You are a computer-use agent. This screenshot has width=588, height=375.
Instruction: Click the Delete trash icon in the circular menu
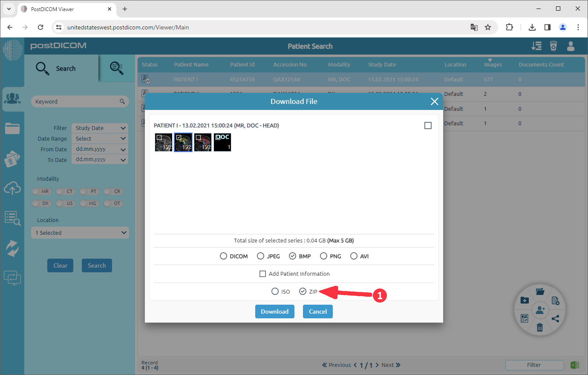(x=540, y=327)
